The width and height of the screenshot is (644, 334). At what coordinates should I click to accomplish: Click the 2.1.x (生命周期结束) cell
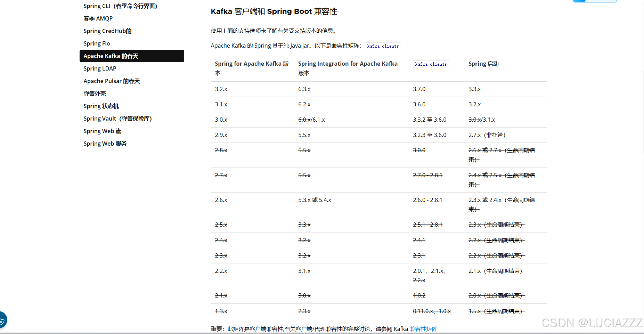tap(497, 271)
